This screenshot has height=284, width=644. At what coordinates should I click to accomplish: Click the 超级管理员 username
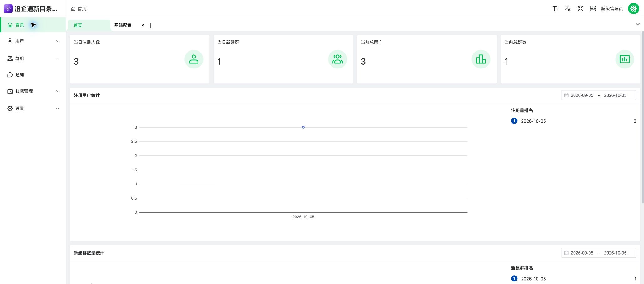612,8
